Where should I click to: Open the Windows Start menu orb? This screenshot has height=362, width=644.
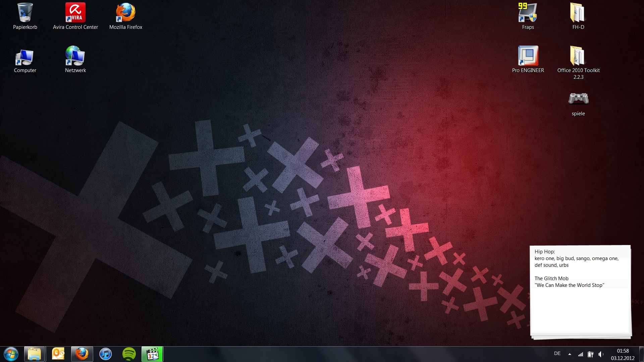pyautogui.click(x=11, y=354)
